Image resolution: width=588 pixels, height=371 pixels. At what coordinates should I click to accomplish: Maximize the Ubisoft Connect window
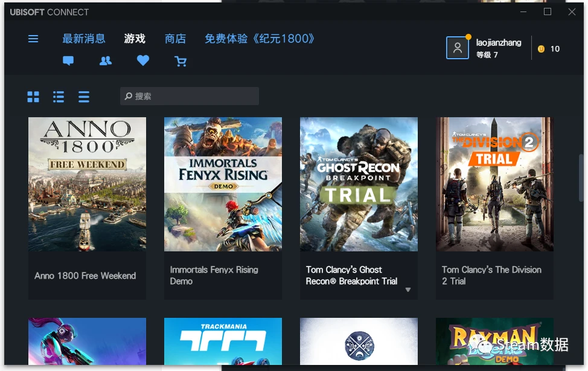548,11
